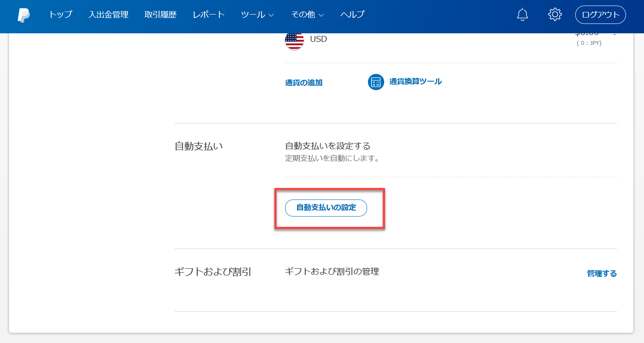Open the 通貨換算ツール link
Image resolution: width=644 pixels, height=343 pixels.
click(x=415, y=82)
